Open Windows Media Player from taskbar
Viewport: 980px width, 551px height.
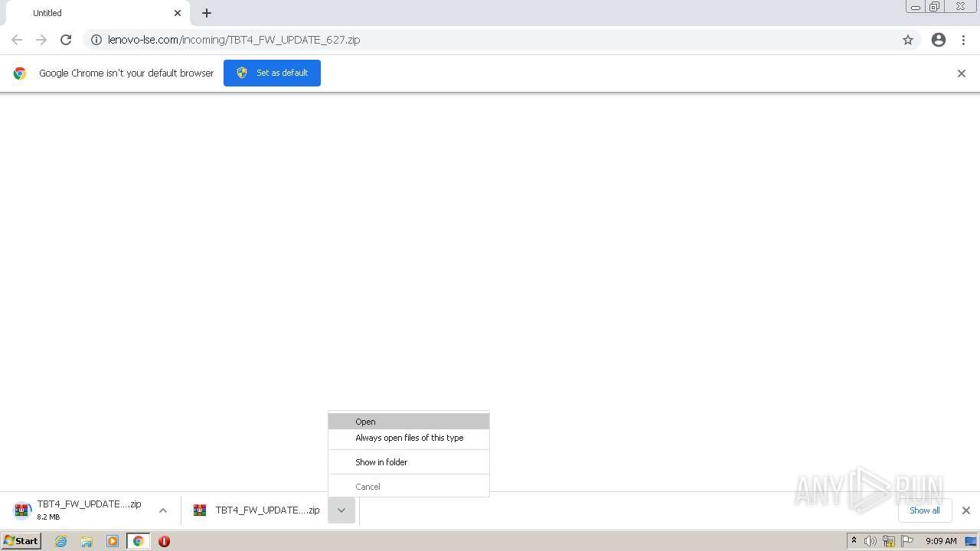pyautogui.click(x=113, y=541)
